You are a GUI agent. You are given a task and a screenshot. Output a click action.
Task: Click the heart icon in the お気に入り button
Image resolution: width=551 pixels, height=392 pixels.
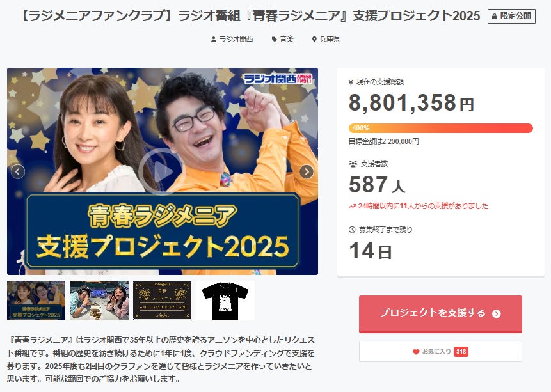(x=416, y=352)
